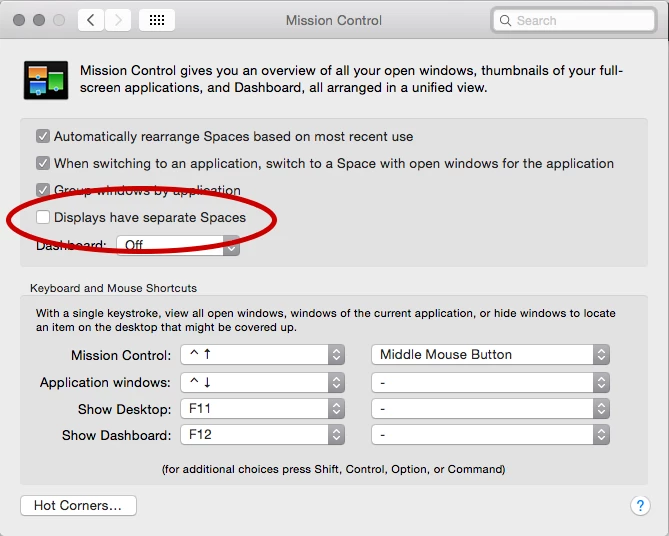Viewport: 669px width, 536px height.
Task: Open Mission Control keyboard shortcut dropdown
Action: tap(262, 355)
